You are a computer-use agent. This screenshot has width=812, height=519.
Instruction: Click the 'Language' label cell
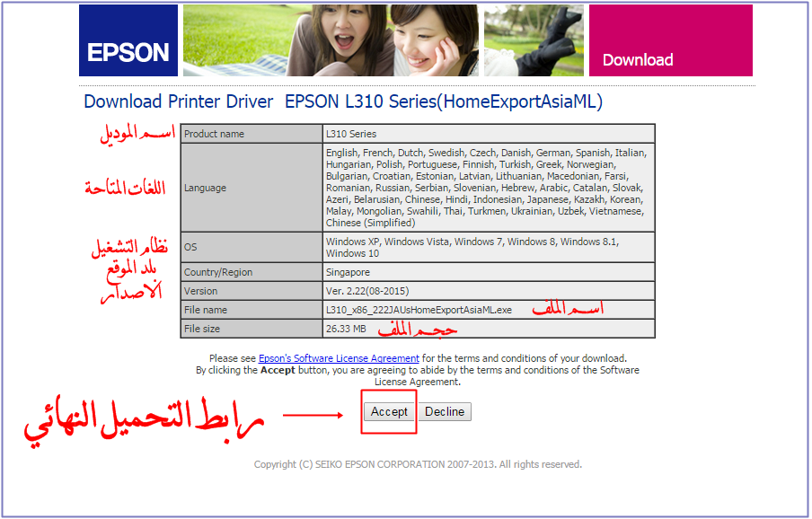point(252,188)
